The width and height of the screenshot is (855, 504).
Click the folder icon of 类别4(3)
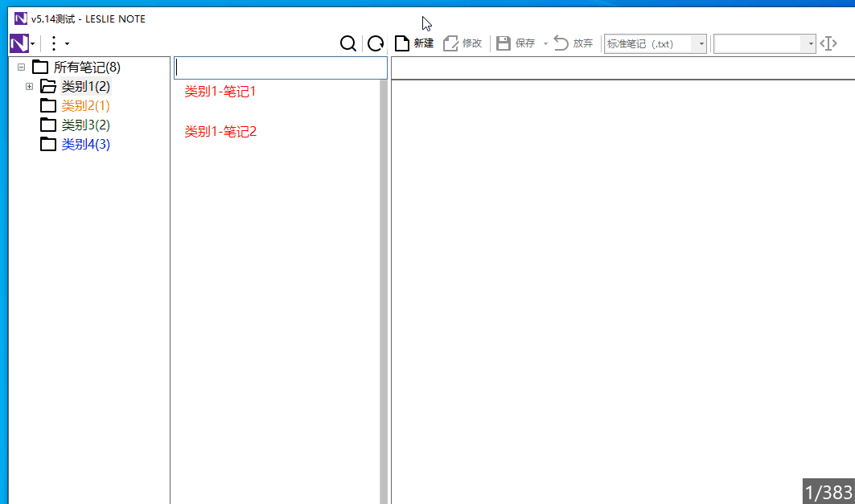pyautogui.click(x=48, y=144)
